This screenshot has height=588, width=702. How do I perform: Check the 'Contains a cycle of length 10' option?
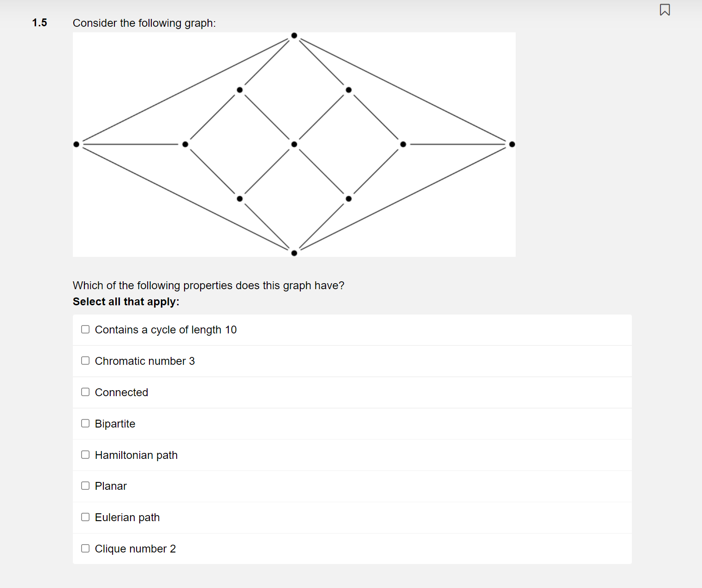[x=85, y=329]
